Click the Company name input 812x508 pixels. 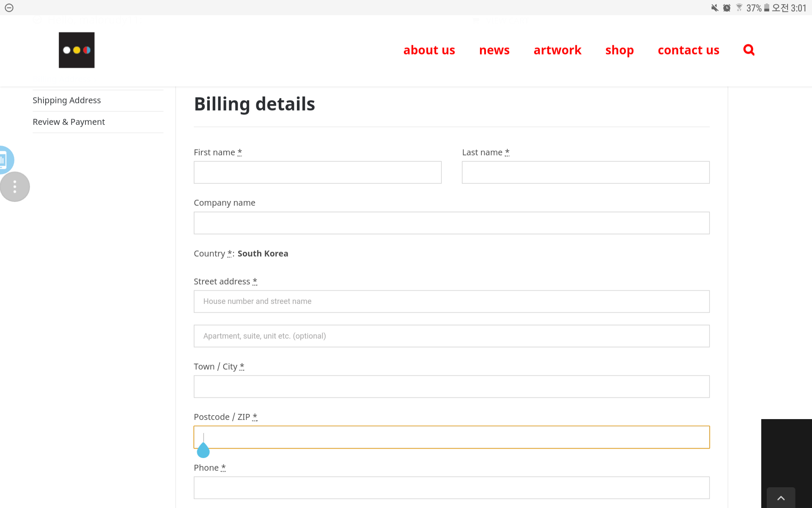[x=452, y=223]
